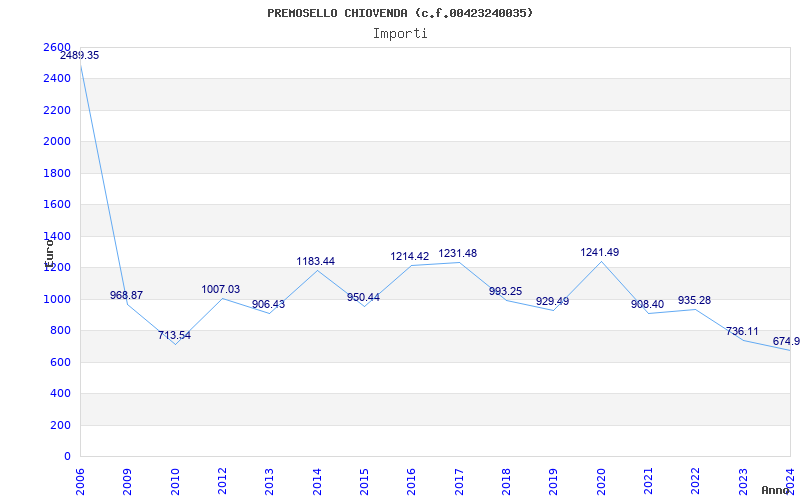Click the x-axis year 2014

point(317,482)
